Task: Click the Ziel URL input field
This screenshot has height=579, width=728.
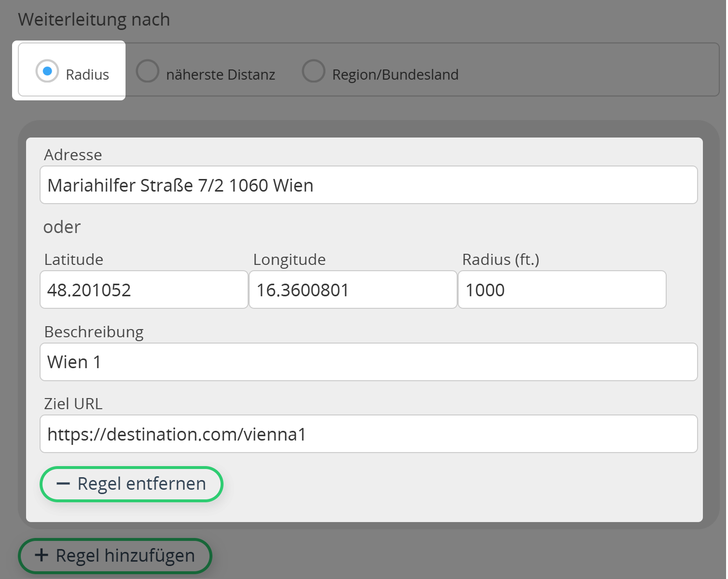Action: click(x=368, y=434)
